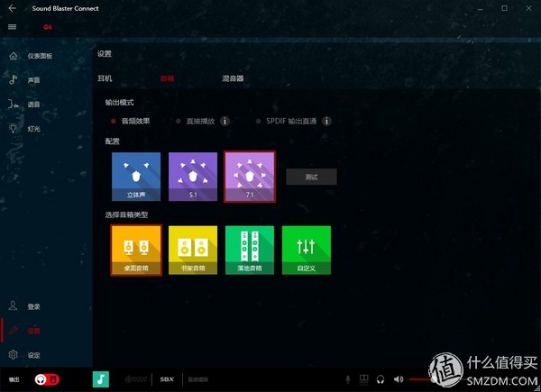Choose 落地音箱 floor-standing speaker type
541x392 pixels.
[250, 251]
